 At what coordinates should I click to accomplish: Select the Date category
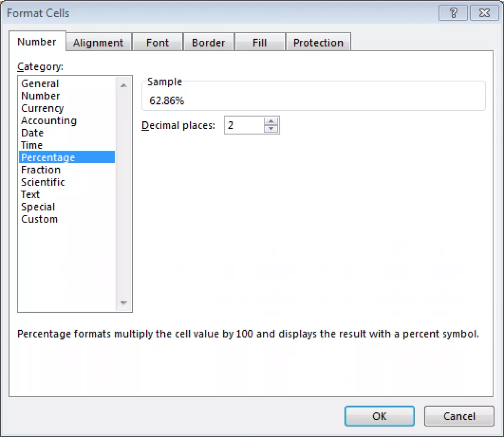point(67,133)
